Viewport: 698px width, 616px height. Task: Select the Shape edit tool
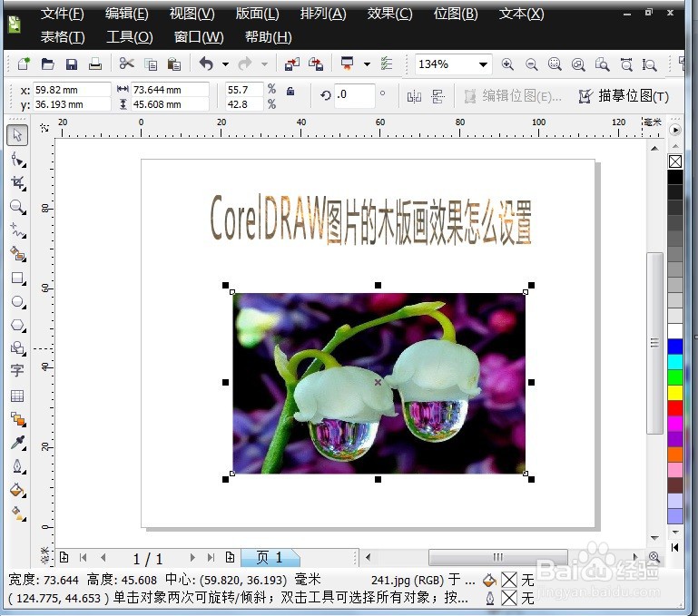[17, 160]
